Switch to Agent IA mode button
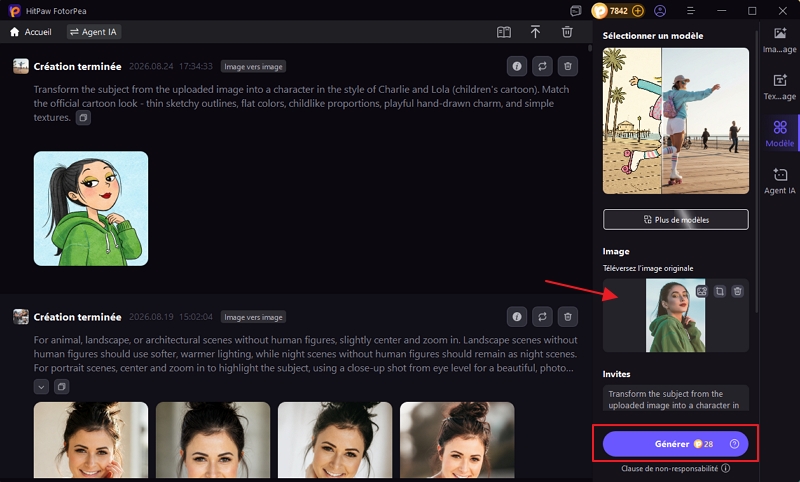800x482 pixels. coord(93,32)
